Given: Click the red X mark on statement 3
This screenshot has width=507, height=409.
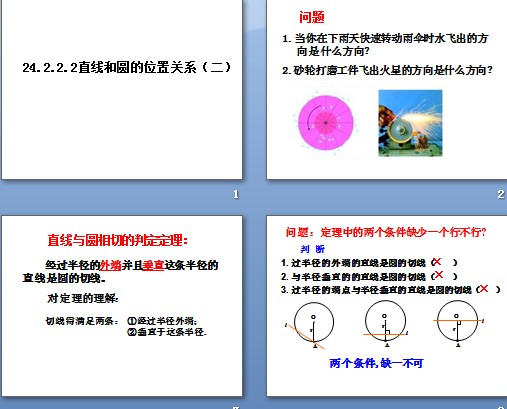Looking at the screenshot, I should 484,289.
